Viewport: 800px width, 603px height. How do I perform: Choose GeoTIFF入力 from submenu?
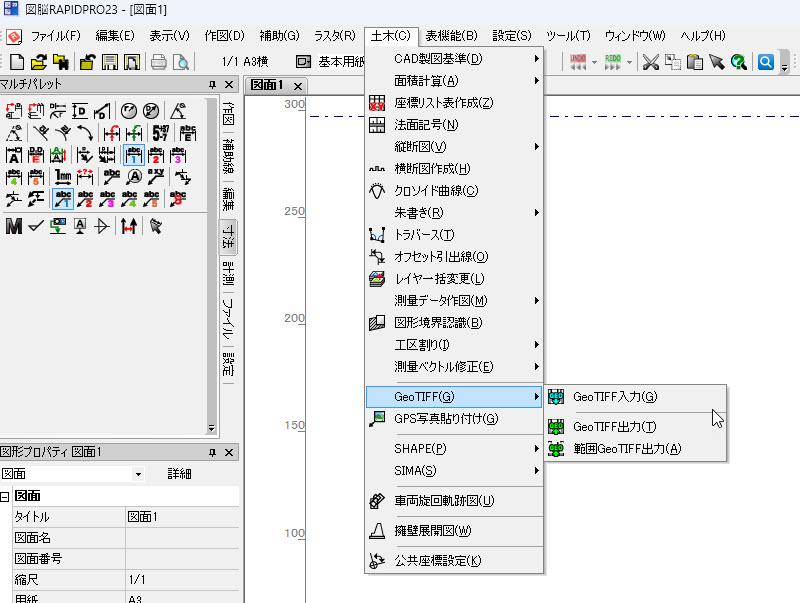[x=614, y=397]
